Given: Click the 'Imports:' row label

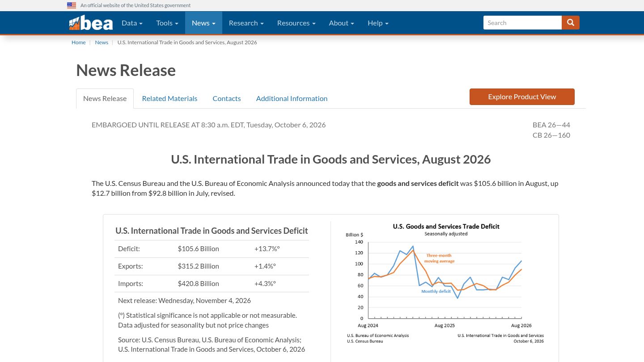Looking at the screenshot, I should 131,283.
